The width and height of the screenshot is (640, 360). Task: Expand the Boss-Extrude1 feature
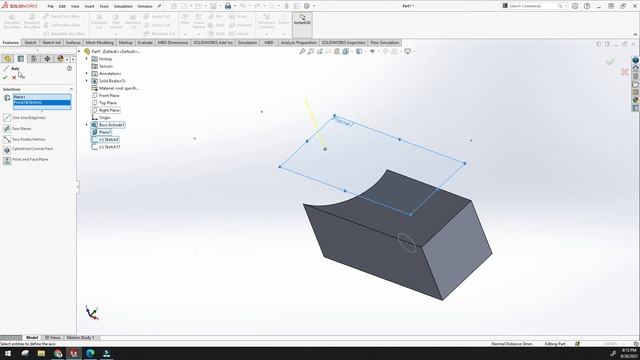87,124
